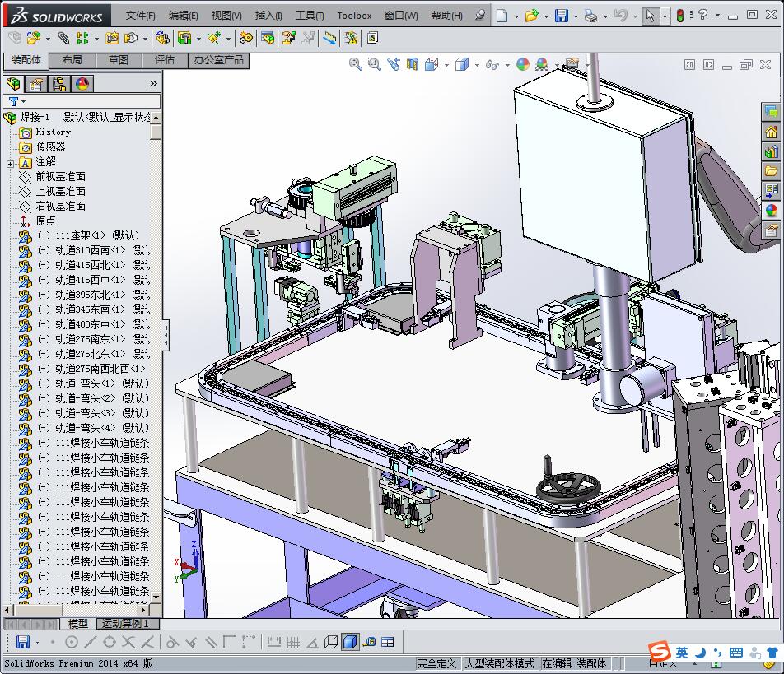Screen dimensions: 784x674
Task: Toggle wireframe display mode button
Action: click(x=331, y=642)
